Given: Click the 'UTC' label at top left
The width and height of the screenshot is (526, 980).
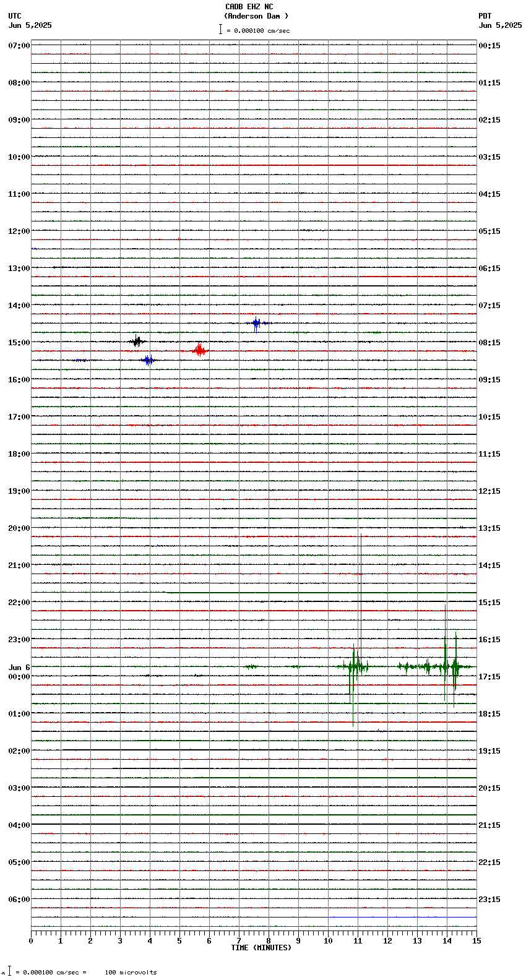Looking at the screenshot, I should pos(15,16).
